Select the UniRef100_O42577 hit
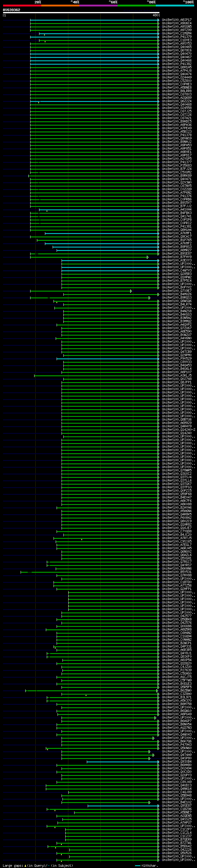197x868 pixels. [177, 616]
